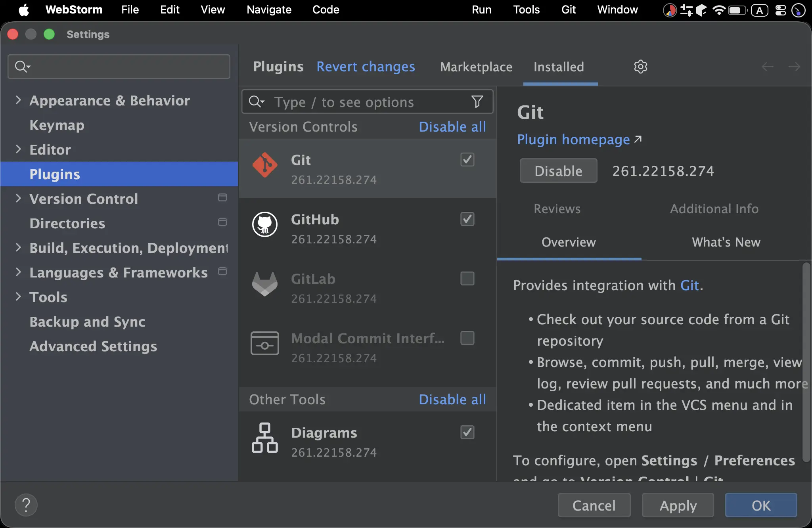This screenshot has width=812, height=528.
Task: Uncheck the GitHub plugin checkbox
Action: pyautogui.click(x=467, y=219)
